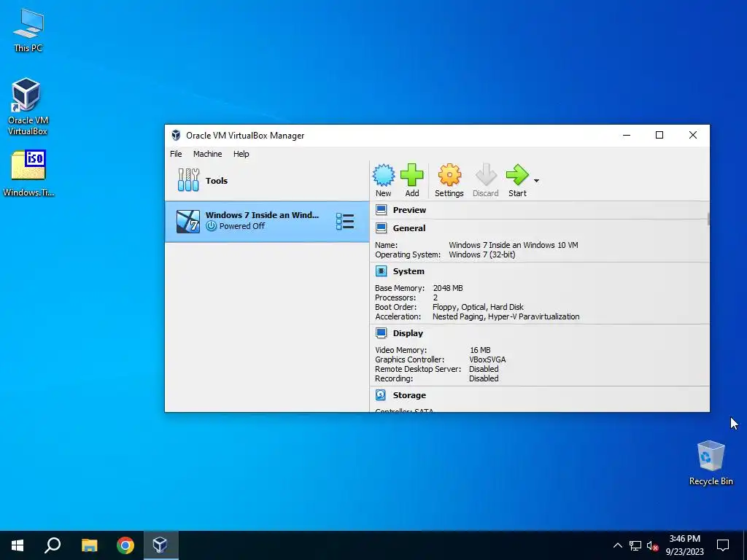Collapse the Preview section header

tap(409, 210)
